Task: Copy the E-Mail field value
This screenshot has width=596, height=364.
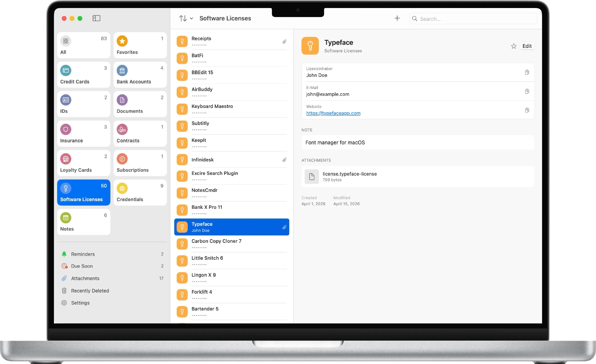Action: click(527, 91)
